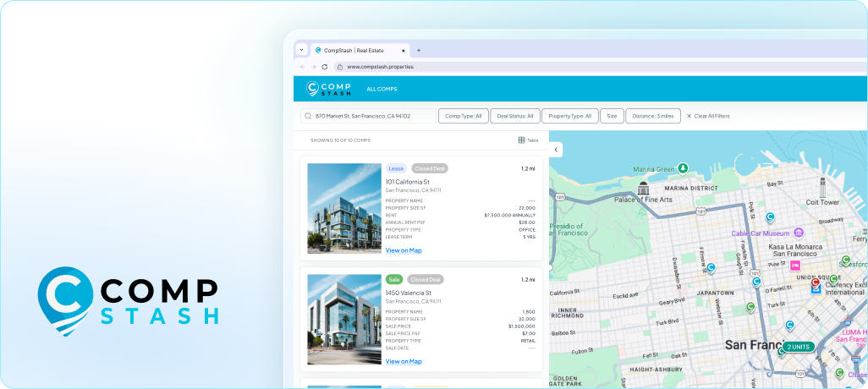Screen dimensions: 868x389
Task: Select the Marina Green park map icon
Action: 684,167
